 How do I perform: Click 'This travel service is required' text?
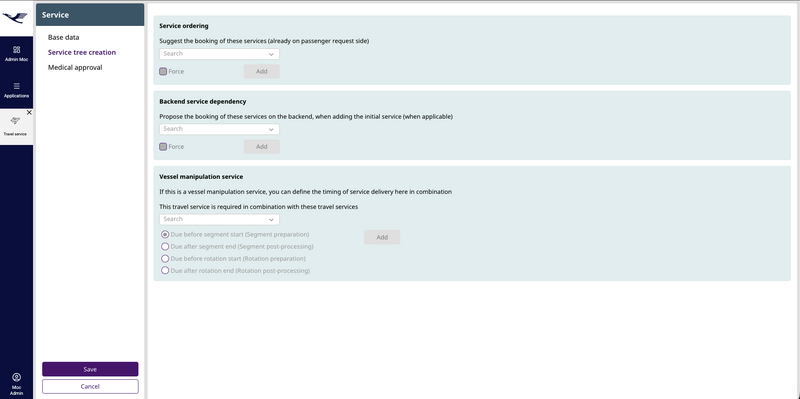tap(258, 207)
